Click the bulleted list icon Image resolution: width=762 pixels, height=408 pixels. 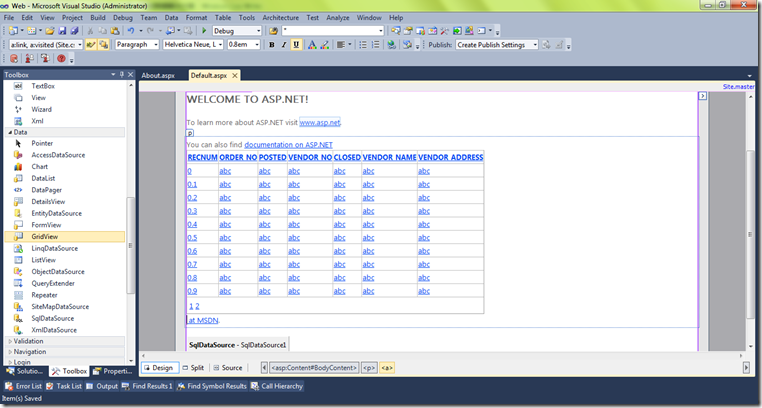pos(363,45)
